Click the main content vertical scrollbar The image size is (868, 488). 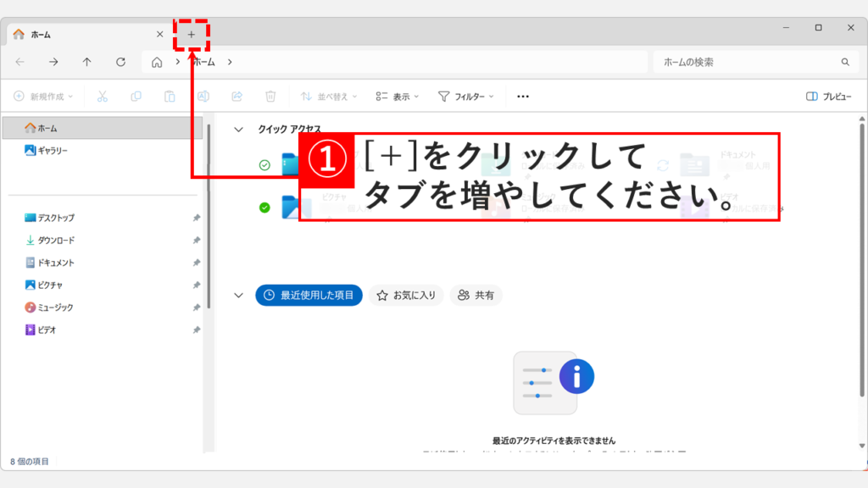point(862,260)
